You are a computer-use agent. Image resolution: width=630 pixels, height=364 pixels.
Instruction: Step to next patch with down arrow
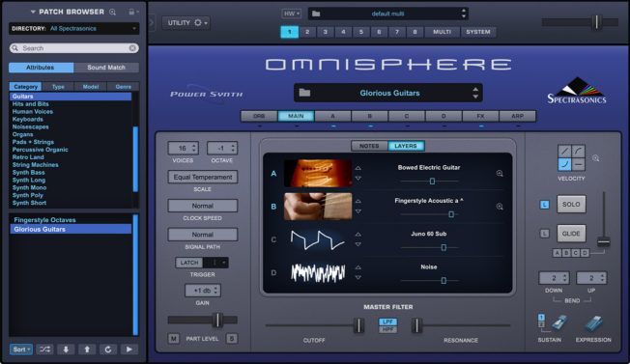(66, 350)
